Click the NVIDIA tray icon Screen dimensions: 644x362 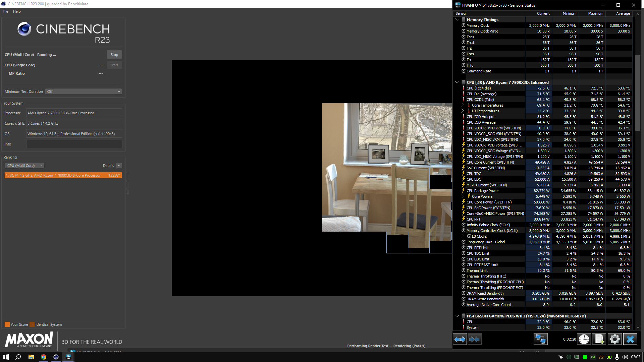click(593, 357)
